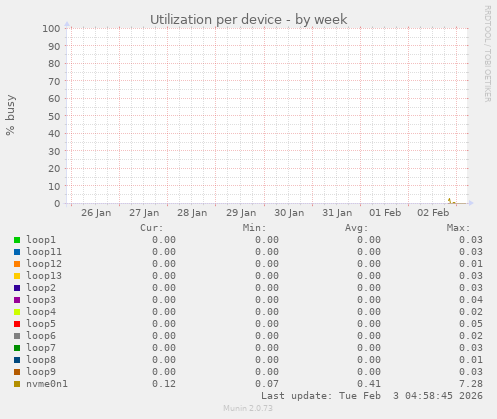Click the loop11 blue legend swatch

[17, 252]
